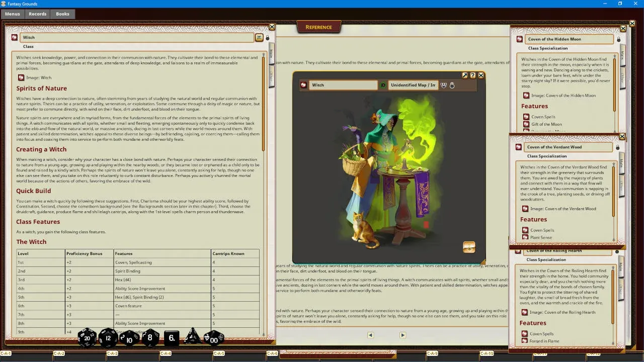Image resolution: width=644 pixels, height=362 pixels.
Task: Switch to Main tab of Witch class window
Action: coord(271,54)
